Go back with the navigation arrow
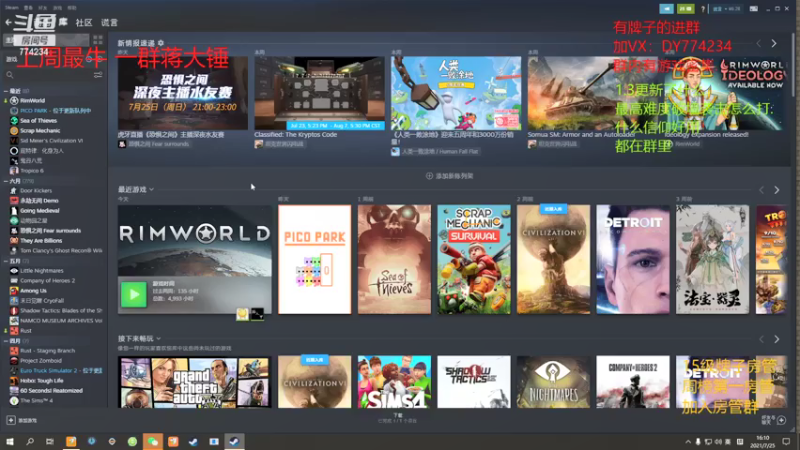Image resolution: width=800 pixels, height=450 pixels. [8, 22]
